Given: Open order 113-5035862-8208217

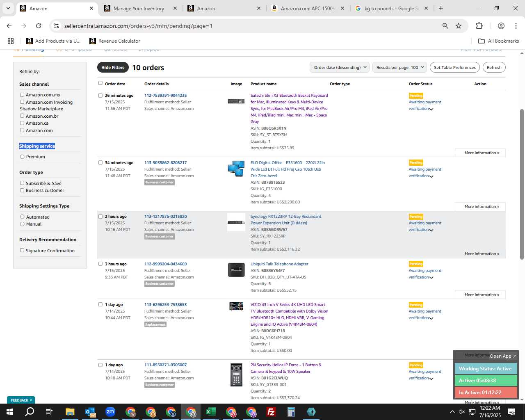Looking at the screenshot, I should click(165, 163).
